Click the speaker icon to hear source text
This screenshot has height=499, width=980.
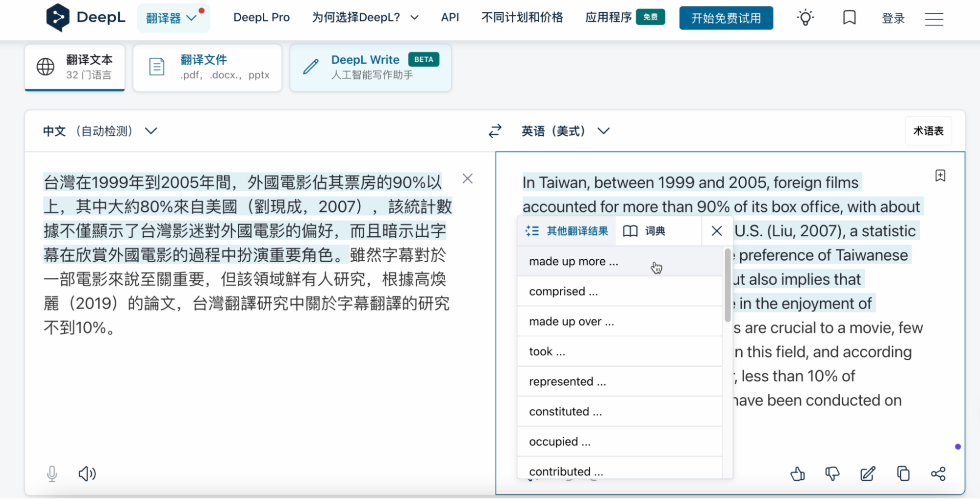[87, 474]
